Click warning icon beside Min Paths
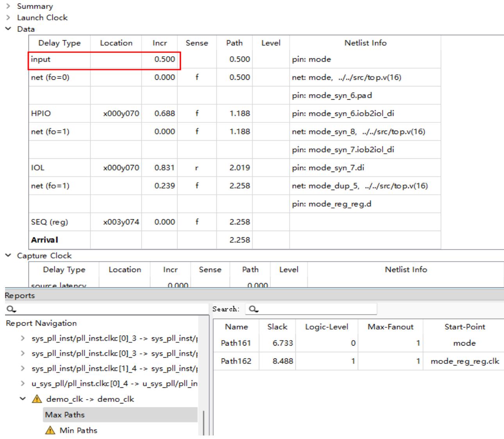Viewport: 504px width, 439px height. tap(50, 430)
